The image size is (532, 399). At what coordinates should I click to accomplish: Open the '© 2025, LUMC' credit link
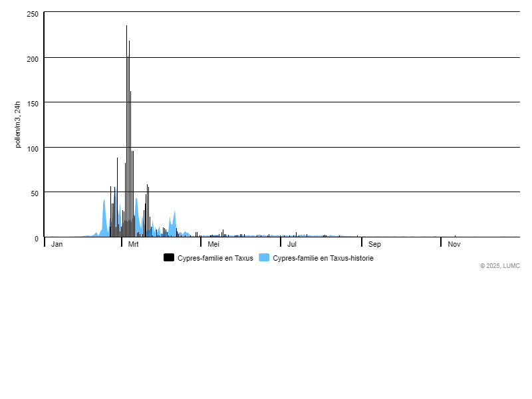click(499, 266)
